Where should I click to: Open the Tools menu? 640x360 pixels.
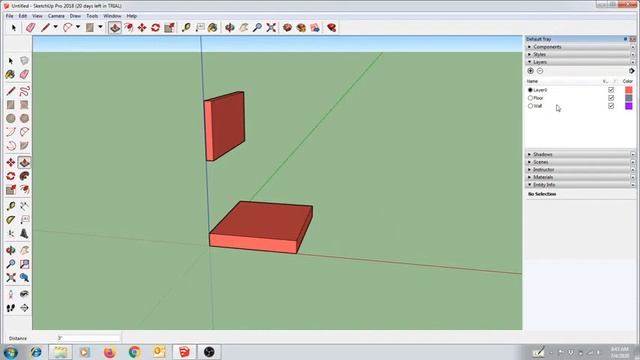pyautogui.click(x=92, y=16)
